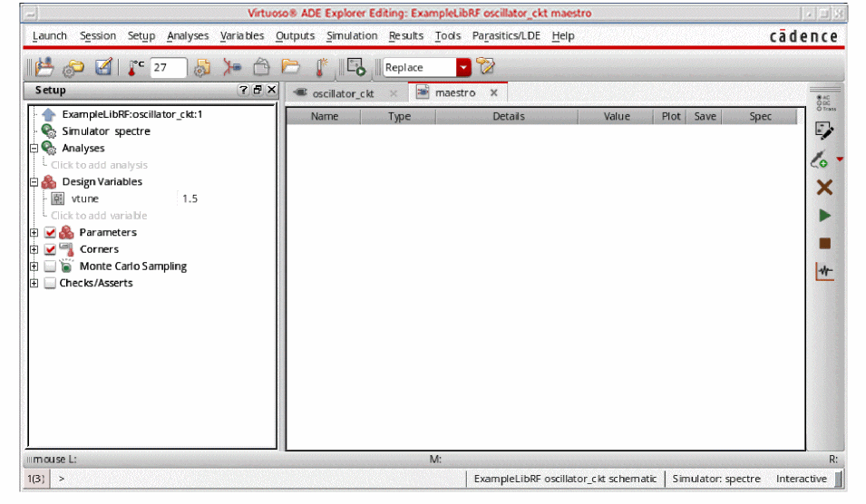Collapse the Design Variables tree node
The width and height of the screenshot is (866, 504).
(34, 182)
